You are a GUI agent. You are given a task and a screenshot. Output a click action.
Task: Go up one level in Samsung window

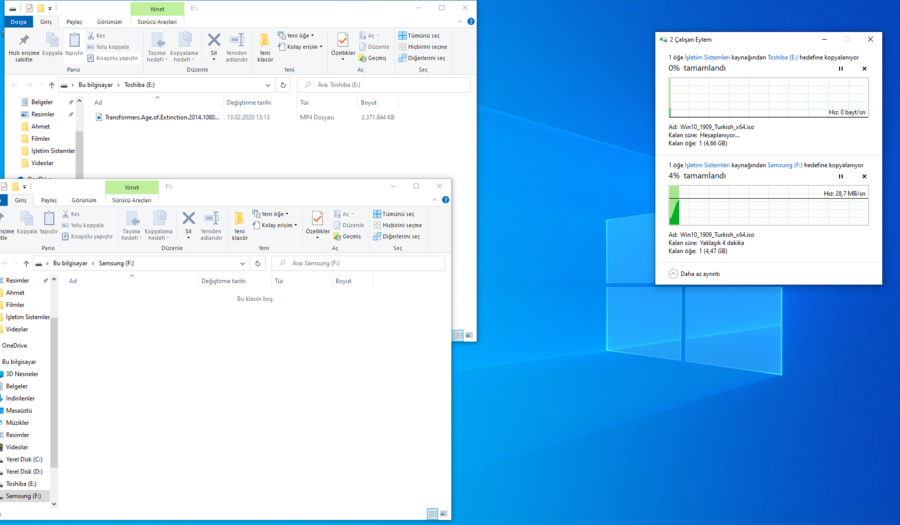[x=26, y=263]
